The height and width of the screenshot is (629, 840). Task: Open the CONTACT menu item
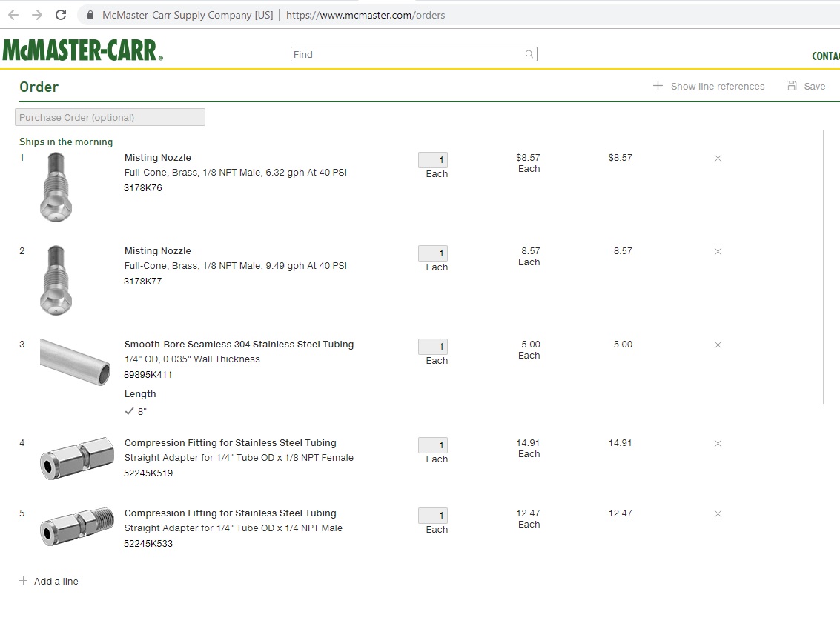click(825, 56)
